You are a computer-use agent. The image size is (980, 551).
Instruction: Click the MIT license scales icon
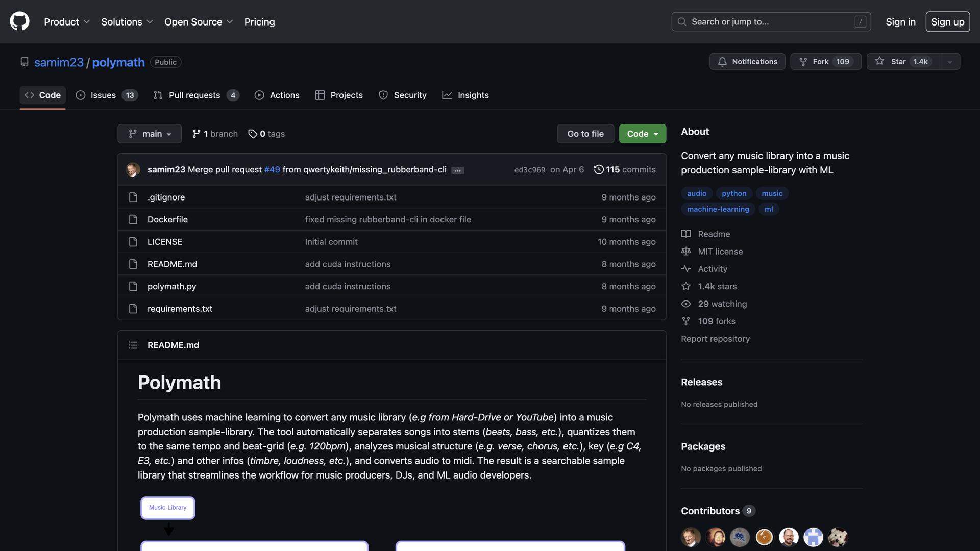[686, 252]
